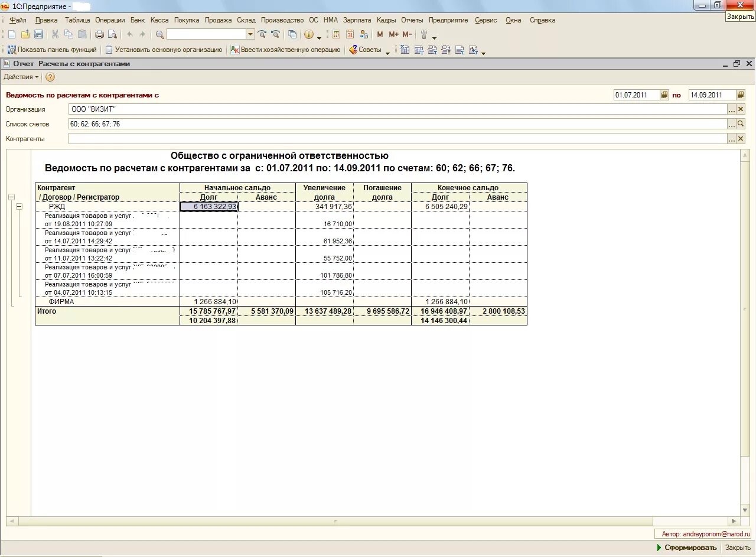Viewport: 756px width, 557px height.
Task: Click Ввести хозяйственную операцию
Action: click(285, 50)
